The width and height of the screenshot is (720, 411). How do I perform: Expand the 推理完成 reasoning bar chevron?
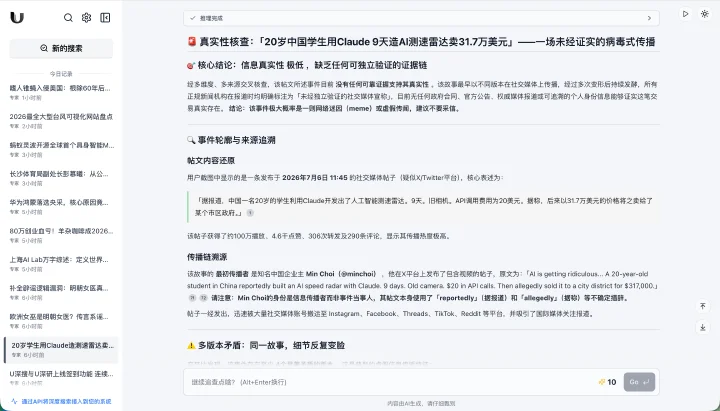(649, 18)
